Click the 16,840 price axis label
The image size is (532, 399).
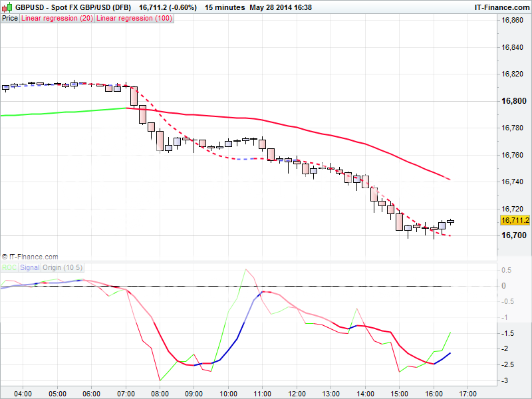[x=512, y=47]
